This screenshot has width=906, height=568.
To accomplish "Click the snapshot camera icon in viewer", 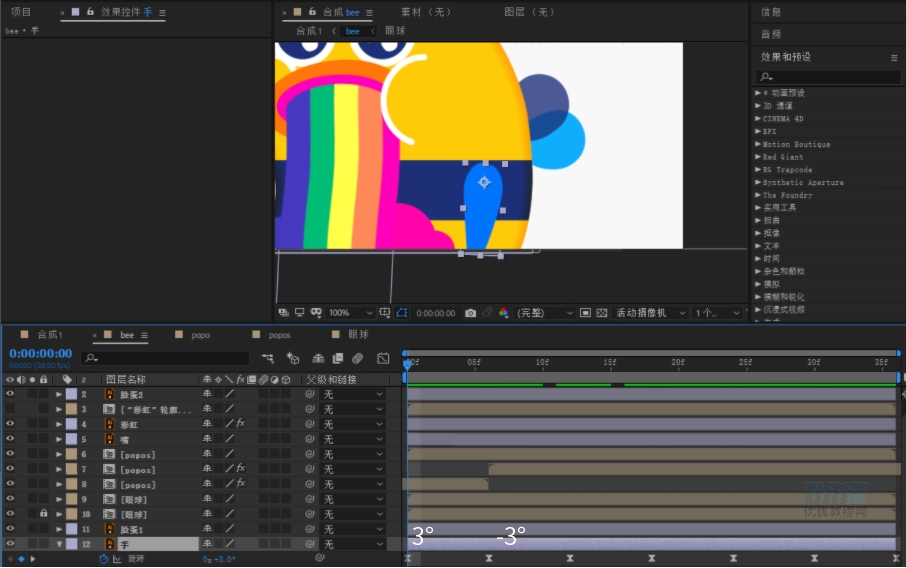I will pos(470,313).
